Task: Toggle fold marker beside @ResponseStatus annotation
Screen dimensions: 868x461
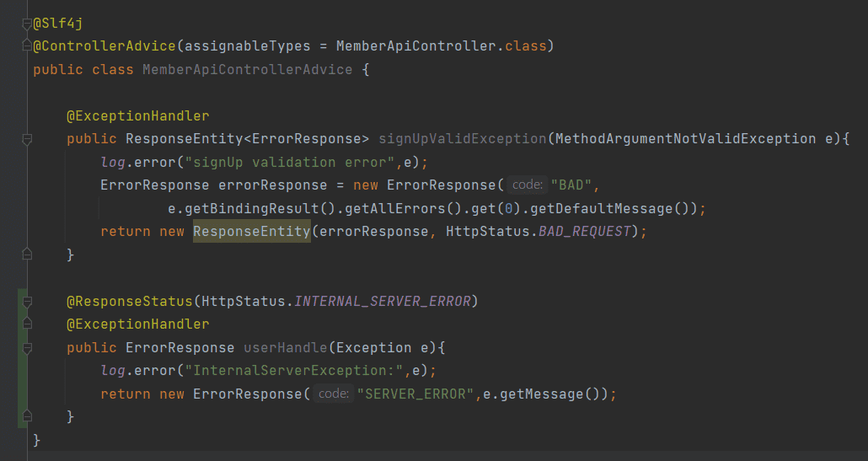Action: [x=27, y=302]
